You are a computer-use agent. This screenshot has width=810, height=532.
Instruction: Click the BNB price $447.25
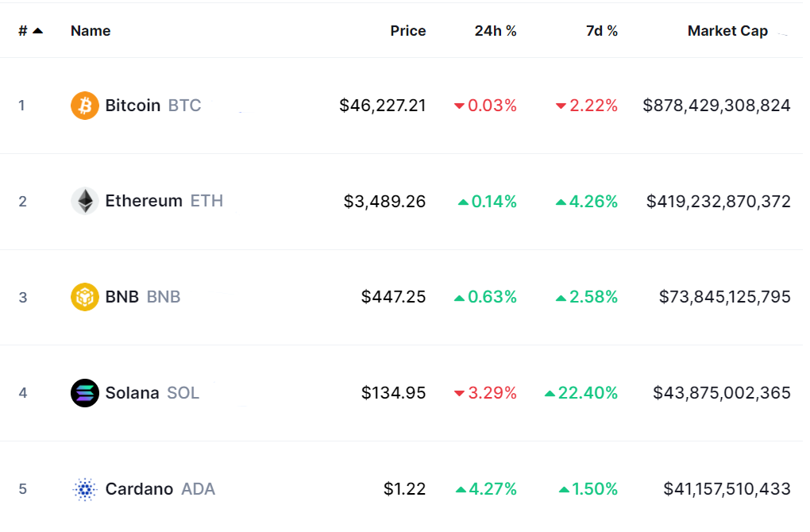click(393, 297)
